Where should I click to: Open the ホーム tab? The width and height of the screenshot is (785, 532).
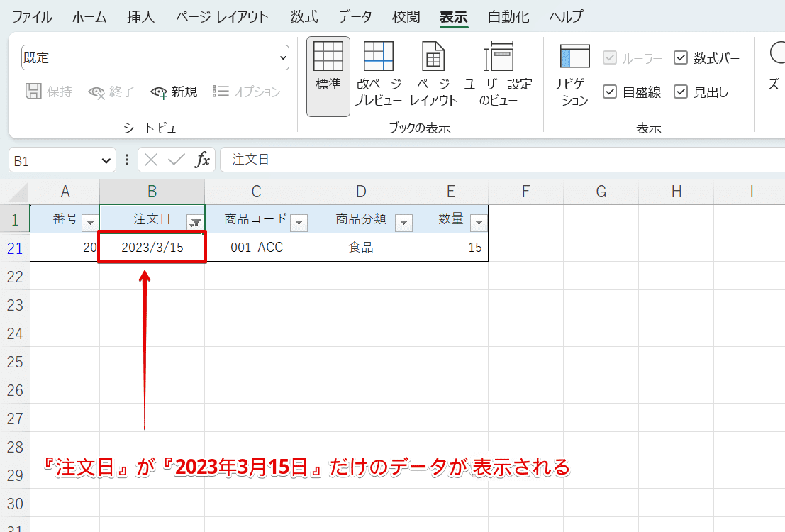pyautogui.click(x=89, y=17)
